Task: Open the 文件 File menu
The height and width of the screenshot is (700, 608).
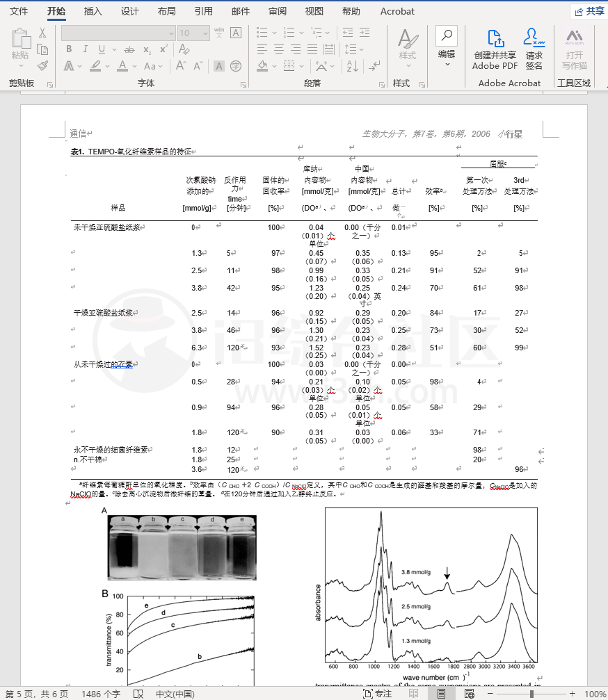Action: (x=19, y=11)
